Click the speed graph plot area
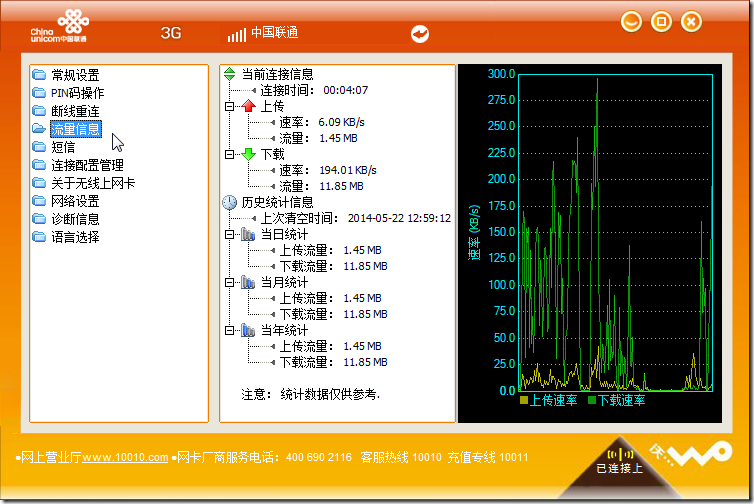The height and width of the screenshot is (504, 754). [x=615, y=232]
